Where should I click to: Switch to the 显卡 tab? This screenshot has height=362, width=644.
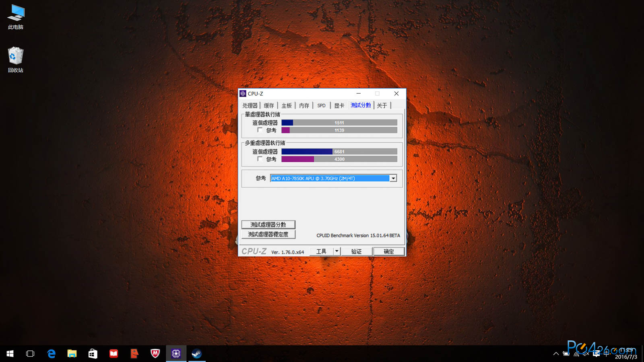tap(339, 105)
